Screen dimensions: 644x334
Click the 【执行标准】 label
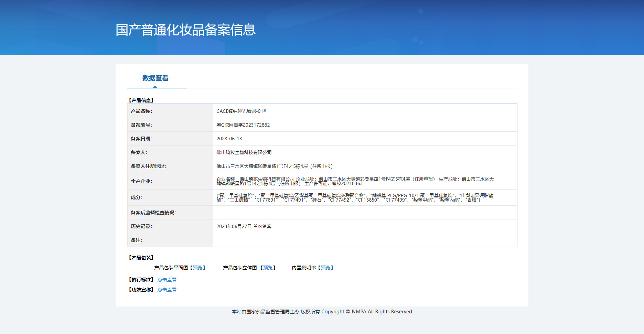[x=141, y=280]
